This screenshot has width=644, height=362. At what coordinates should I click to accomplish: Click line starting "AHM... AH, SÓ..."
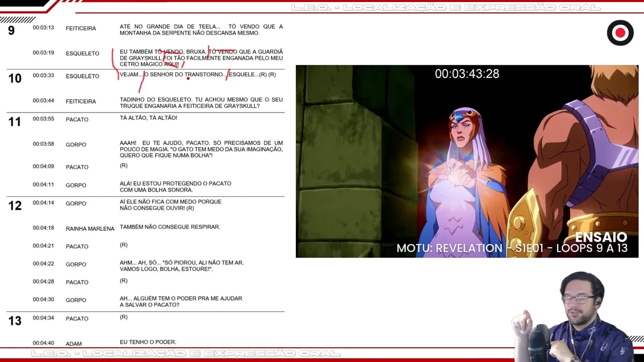tap(182, 265)
